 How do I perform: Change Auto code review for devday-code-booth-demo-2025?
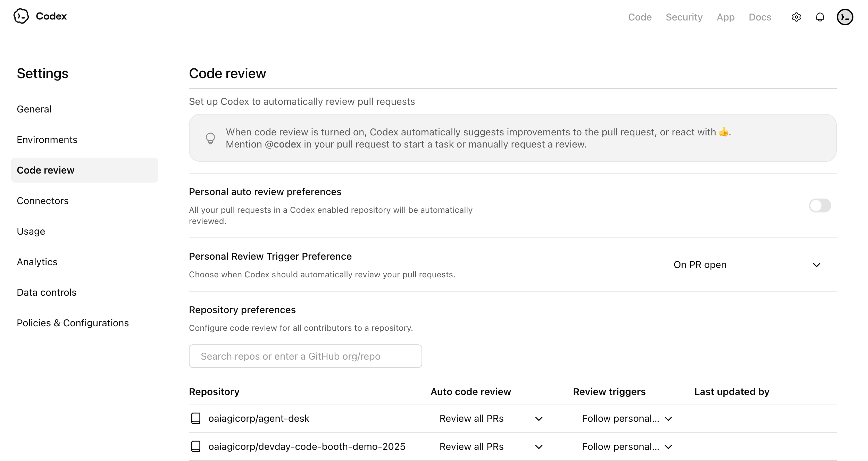click(x=539, y=447)
